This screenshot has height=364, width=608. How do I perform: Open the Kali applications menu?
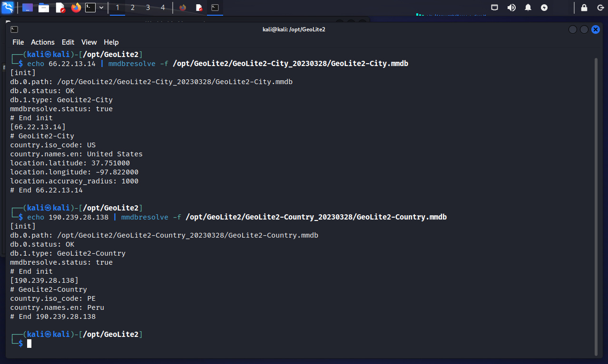pyautogui.click(x=8, y=8)
